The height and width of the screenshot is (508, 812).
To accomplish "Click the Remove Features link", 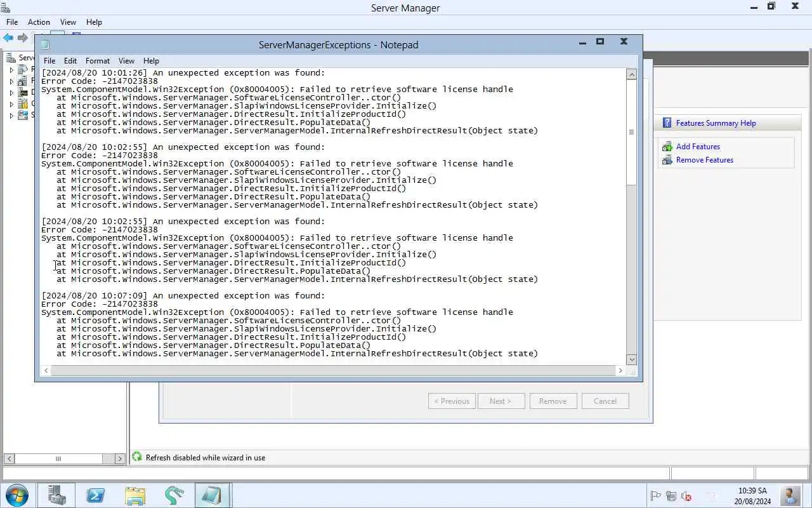I will [x=704, y=160].
